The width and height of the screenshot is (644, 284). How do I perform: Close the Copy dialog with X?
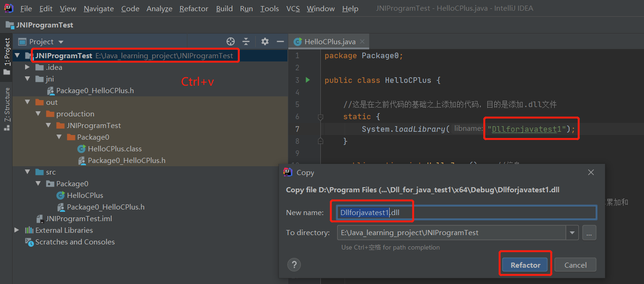[x=591, y=172]
